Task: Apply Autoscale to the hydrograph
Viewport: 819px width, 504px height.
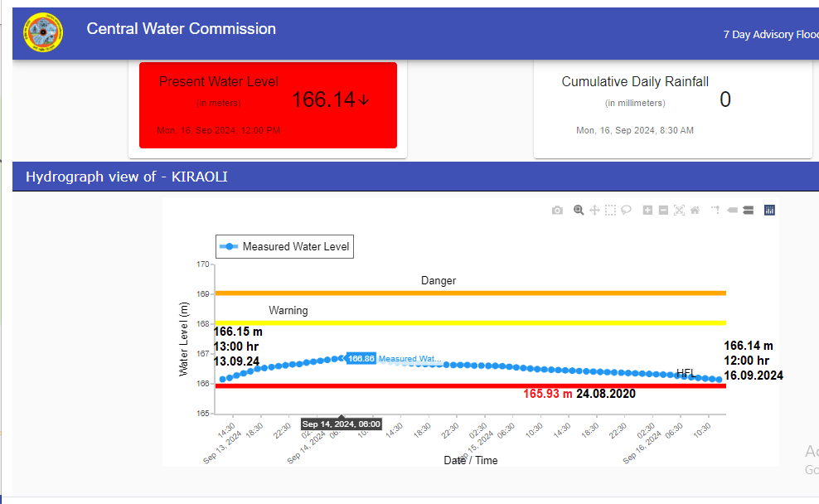Action: point(679,211)
